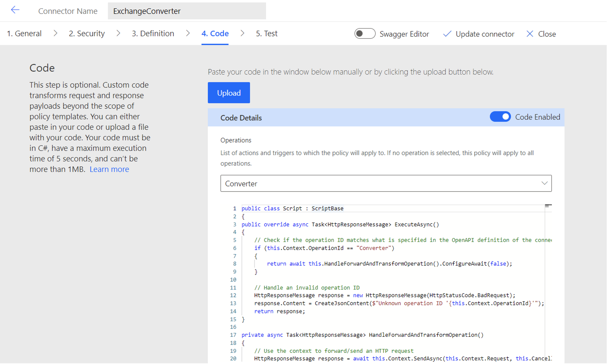Screen dimensions: 607x364
Task: Toggle the Swagger Editor switch
Action: (x=365, y=34)
